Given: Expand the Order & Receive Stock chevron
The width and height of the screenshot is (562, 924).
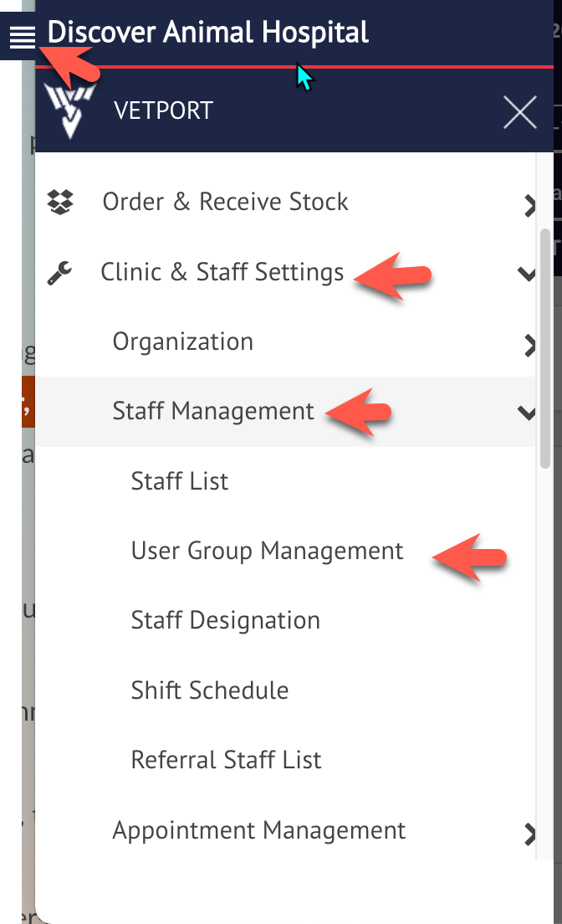Looking at the screenshot, I should pyautogui.click(x=529, y=205).
